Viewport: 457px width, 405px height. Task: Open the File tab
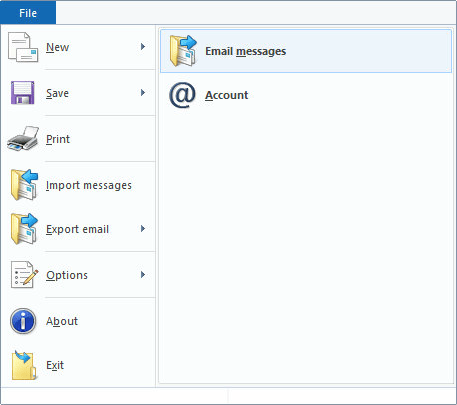(x=28, y=13)
